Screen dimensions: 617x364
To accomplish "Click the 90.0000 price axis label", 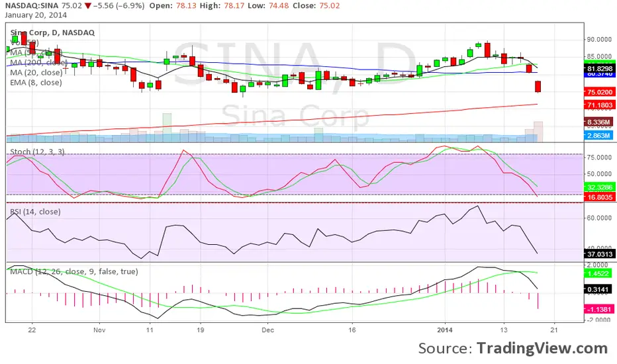I will 599,39.
